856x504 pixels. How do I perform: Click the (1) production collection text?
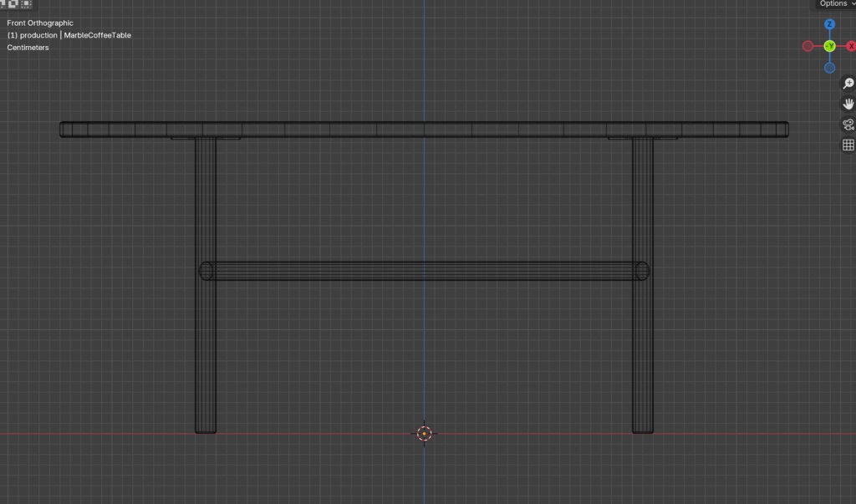(32, 35)
